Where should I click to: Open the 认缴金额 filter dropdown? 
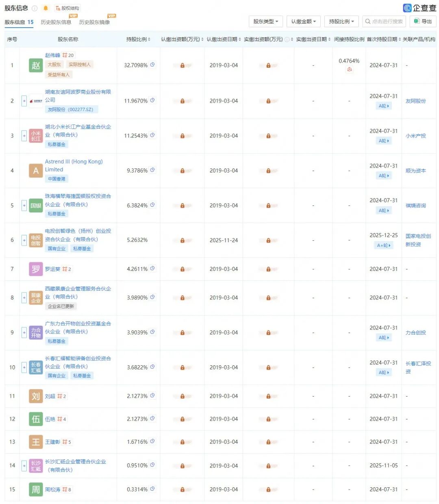pos(303,22)
